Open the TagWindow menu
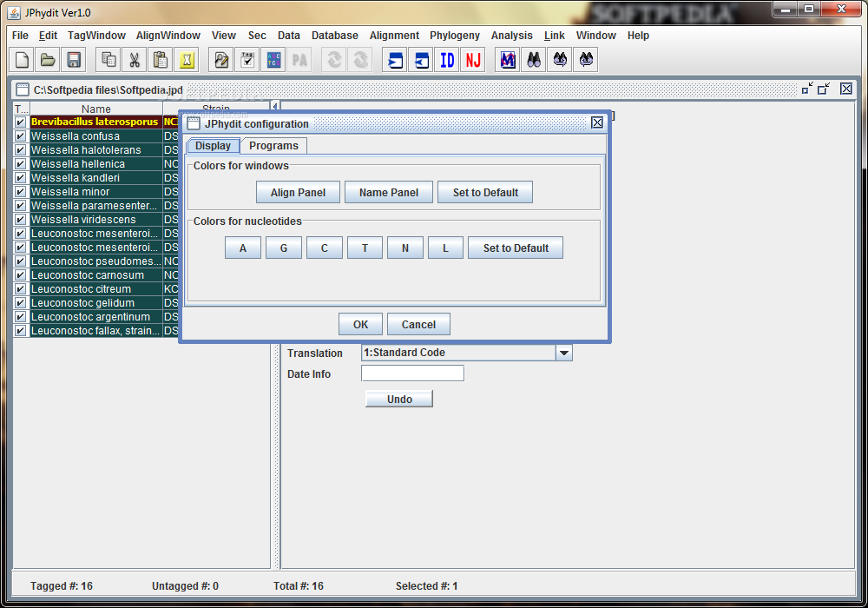 coord(96,36)
